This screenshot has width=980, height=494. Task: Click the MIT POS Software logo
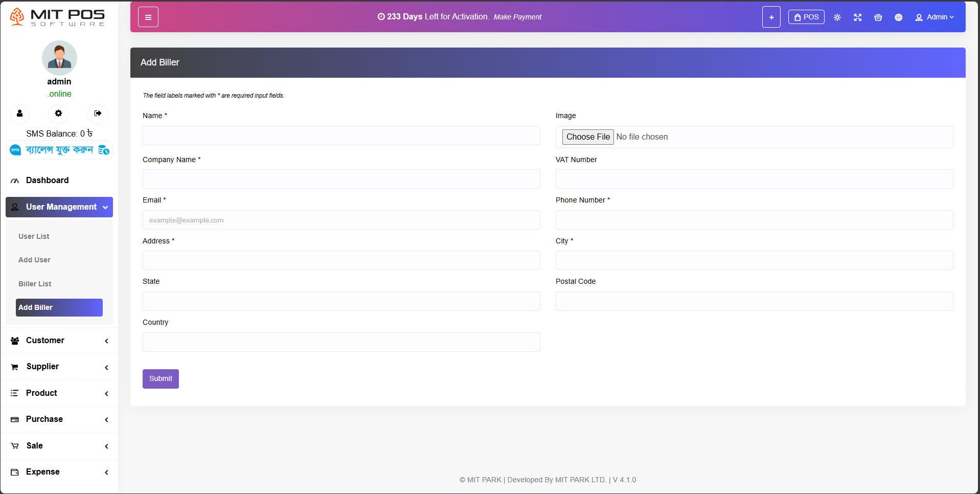(58, 17)
